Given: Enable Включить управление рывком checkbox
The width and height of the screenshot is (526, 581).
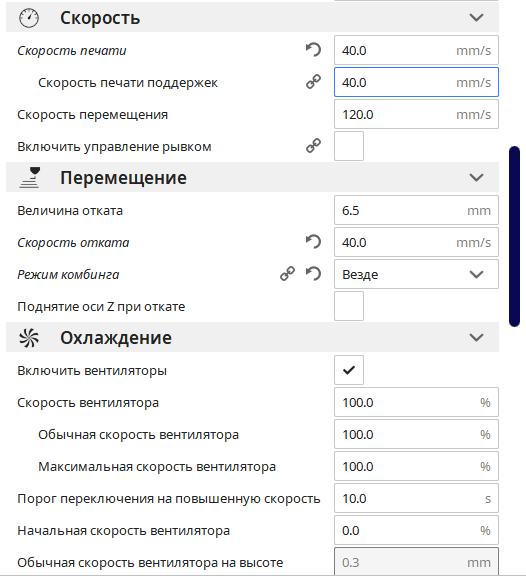Looking at the screenshot, I should (349, 146).
